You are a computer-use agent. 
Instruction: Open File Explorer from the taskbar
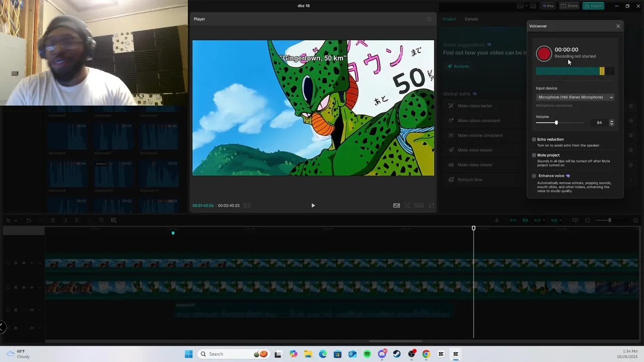308,354
